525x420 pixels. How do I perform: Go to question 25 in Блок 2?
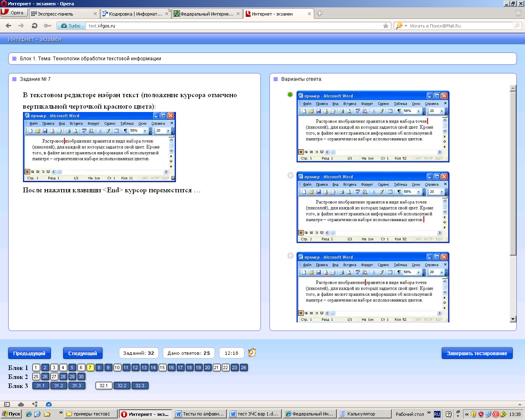36,377
